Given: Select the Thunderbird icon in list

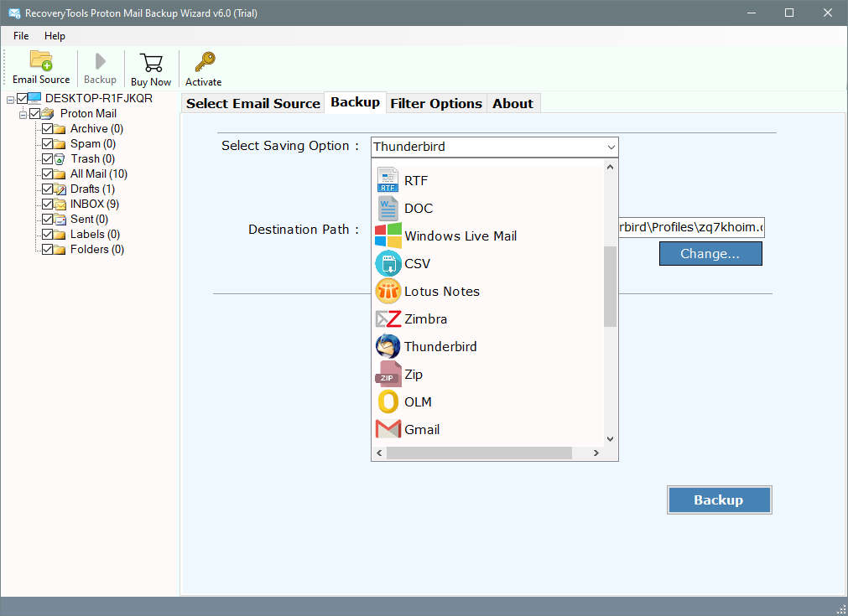Looking at the screenshot, I should (388, 346).
